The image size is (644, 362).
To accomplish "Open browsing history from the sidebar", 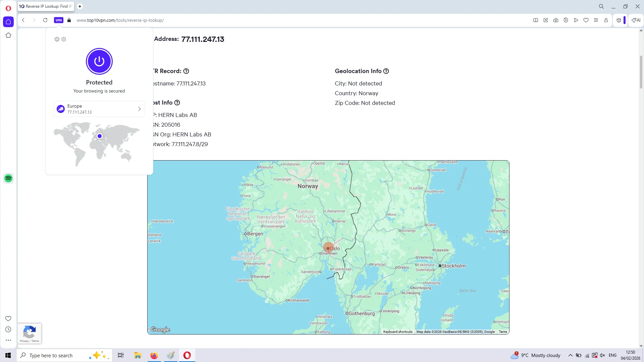I will (8, 329).
